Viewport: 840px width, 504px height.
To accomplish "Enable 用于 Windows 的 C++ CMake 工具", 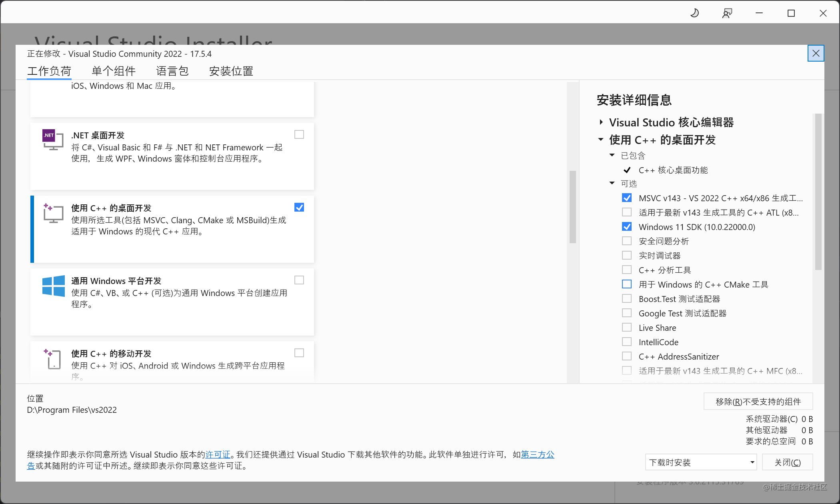I will coord(626,284).
